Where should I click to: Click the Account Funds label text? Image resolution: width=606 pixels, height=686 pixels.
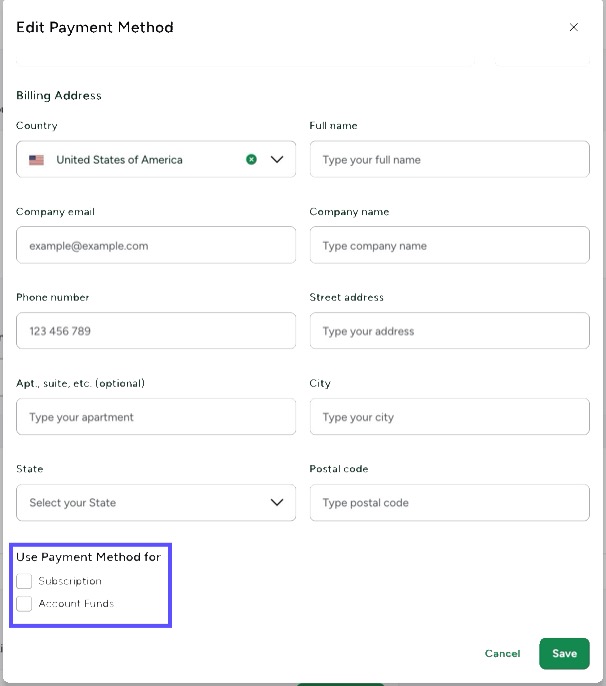tap(76, 604)
